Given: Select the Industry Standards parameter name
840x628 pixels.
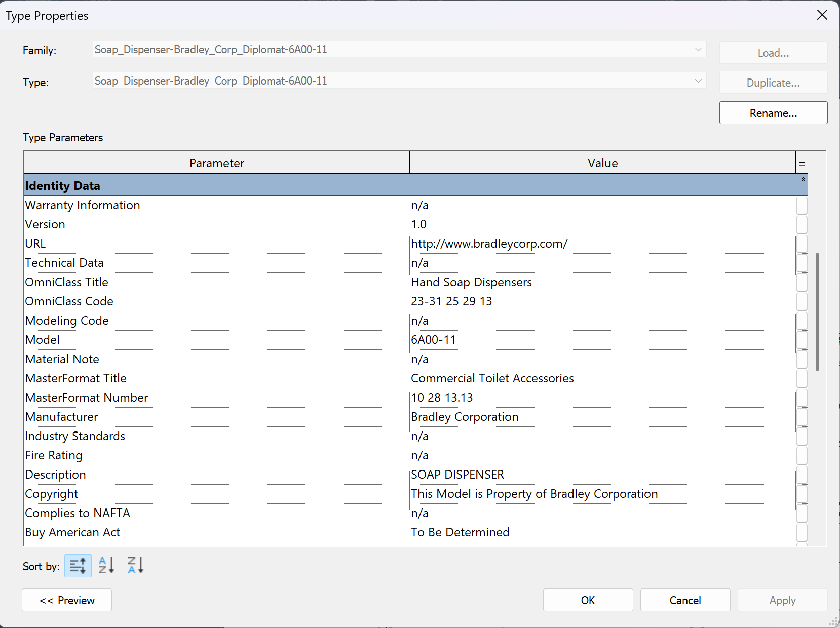Looking at the screenshot, I should click(216, 436).
